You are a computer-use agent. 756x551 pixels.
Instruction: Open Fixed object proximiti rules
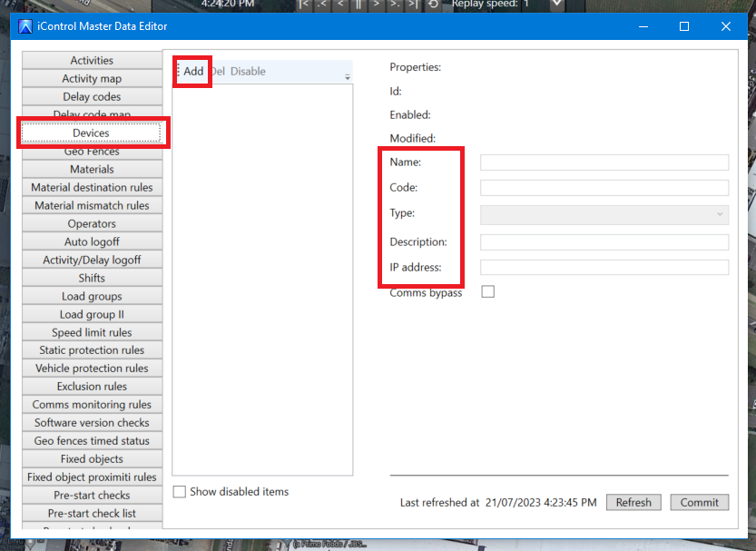(92, 477)
